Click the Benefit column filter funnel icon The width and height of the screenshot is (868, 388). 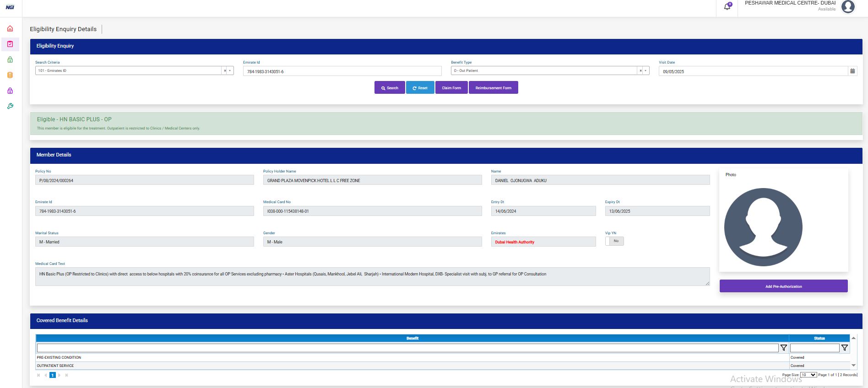[784, 348]
